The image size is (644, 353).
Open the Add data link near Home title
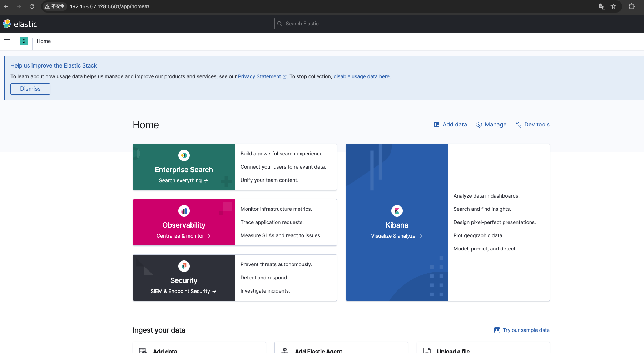[x=450, y=125]
